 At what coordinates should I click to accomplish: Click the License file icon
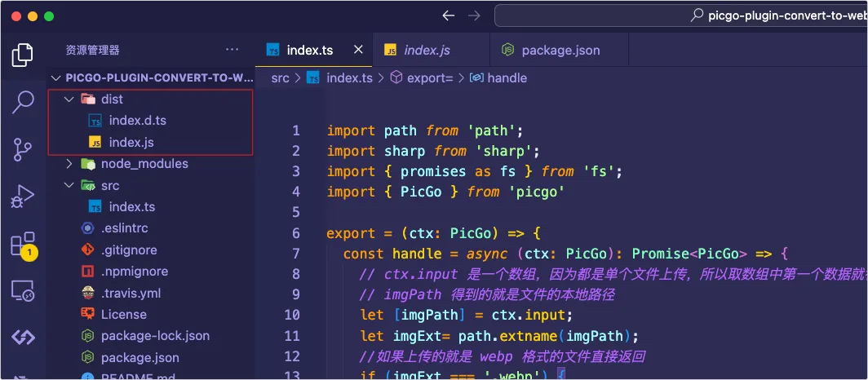tap(87, 314)
